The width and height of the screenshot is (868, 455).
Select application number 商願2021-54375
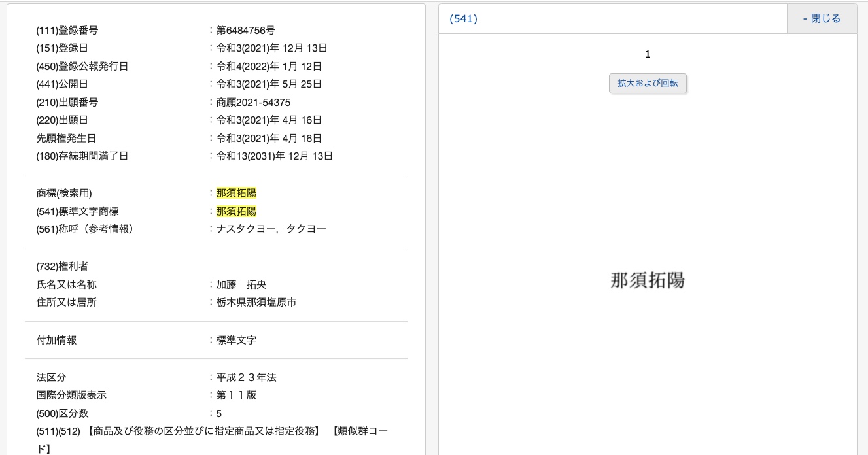point(253,102)
